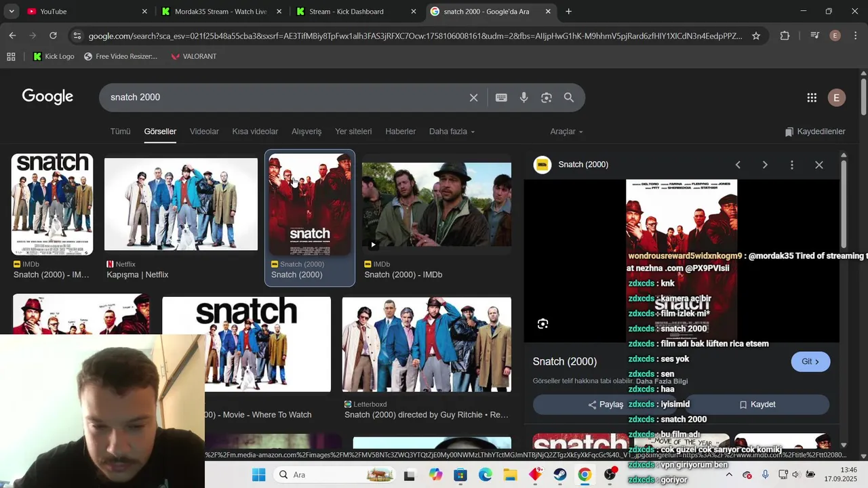
Task: Open OBS Studio from the taskbar
Action: [610, 475]
